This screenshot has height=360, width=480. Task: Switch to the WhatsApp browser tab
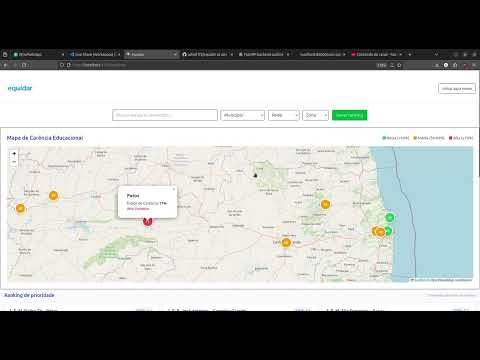tap(37, 54)
